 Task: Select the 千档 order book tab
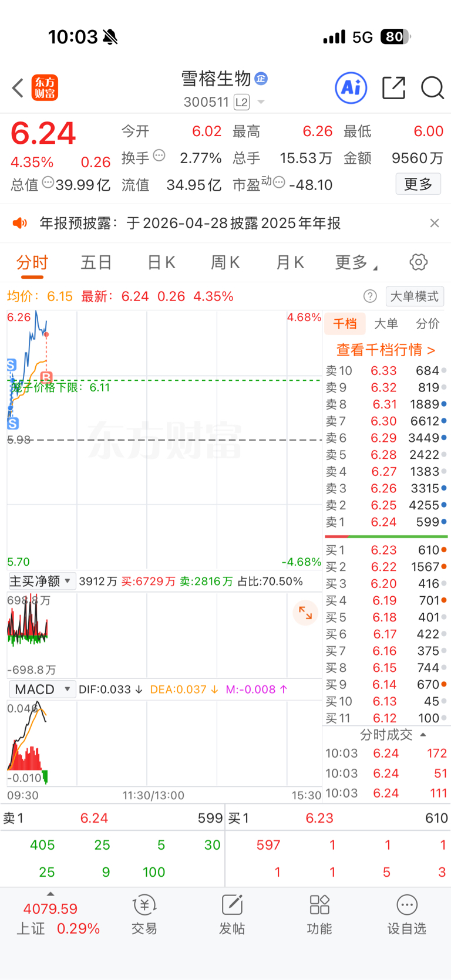[345, 323]
